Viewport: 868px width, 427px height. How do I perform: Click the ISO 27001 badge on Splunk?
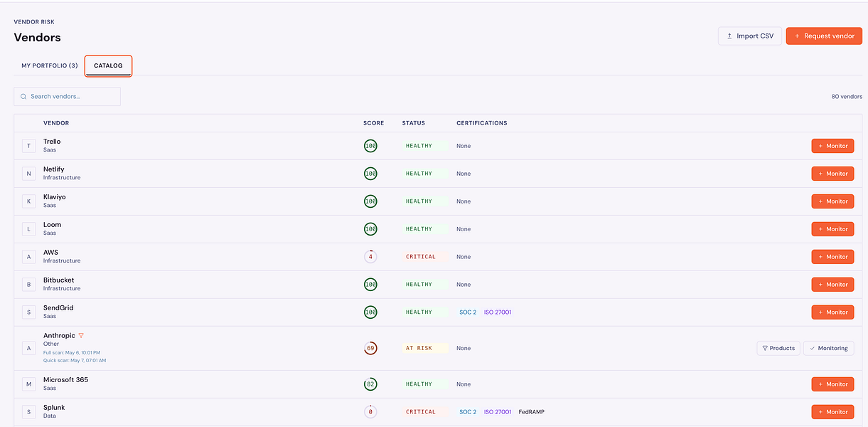point(498,412)
